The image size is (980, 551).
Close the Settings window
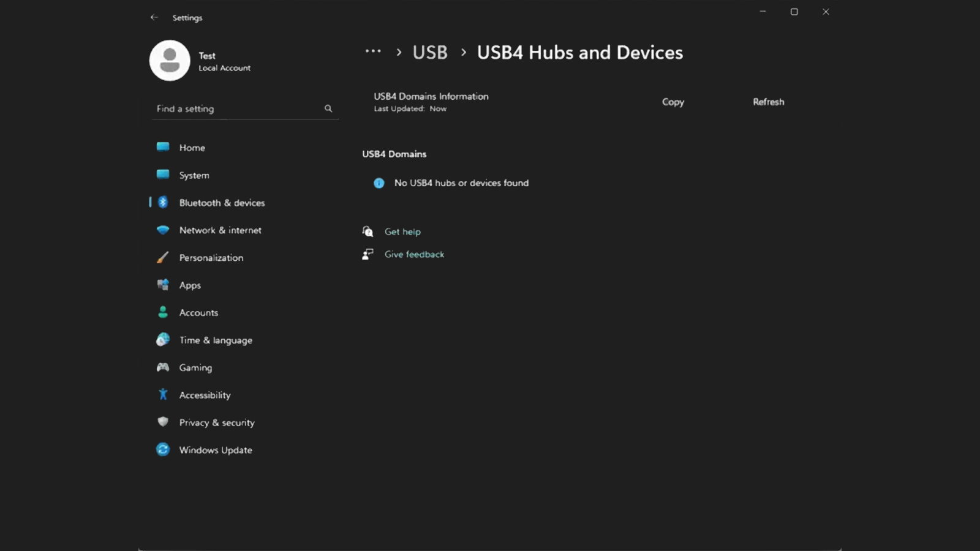[826, 12]
